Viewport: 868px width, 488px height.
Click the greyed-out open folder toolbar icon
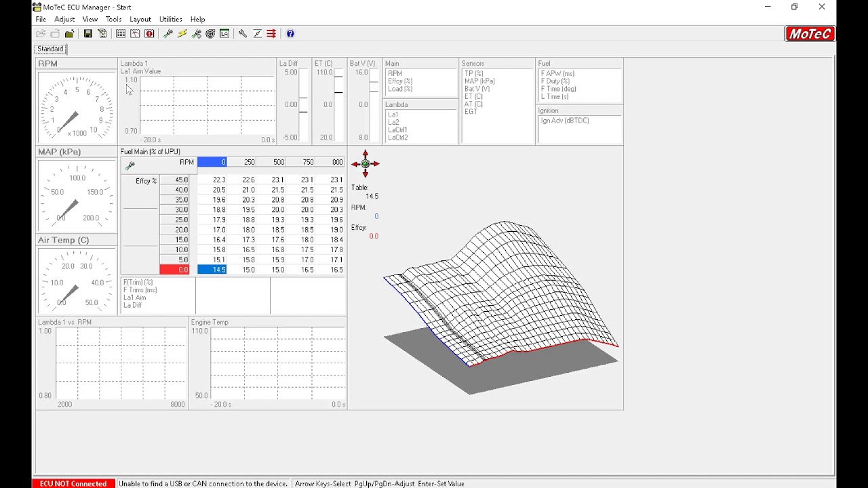pos(41,33)
